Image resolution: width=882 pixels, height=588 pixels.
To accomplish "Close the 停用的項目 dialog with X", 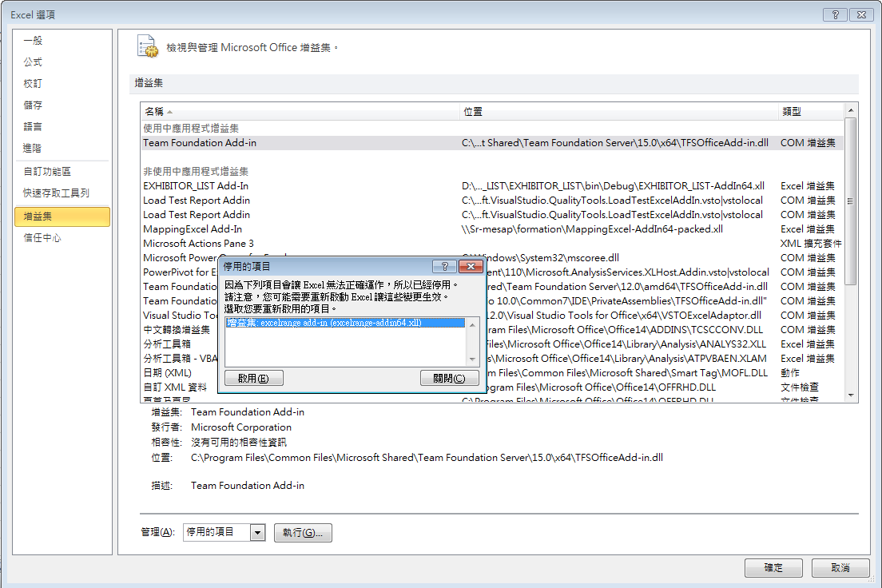I will [x=471, y=266].
